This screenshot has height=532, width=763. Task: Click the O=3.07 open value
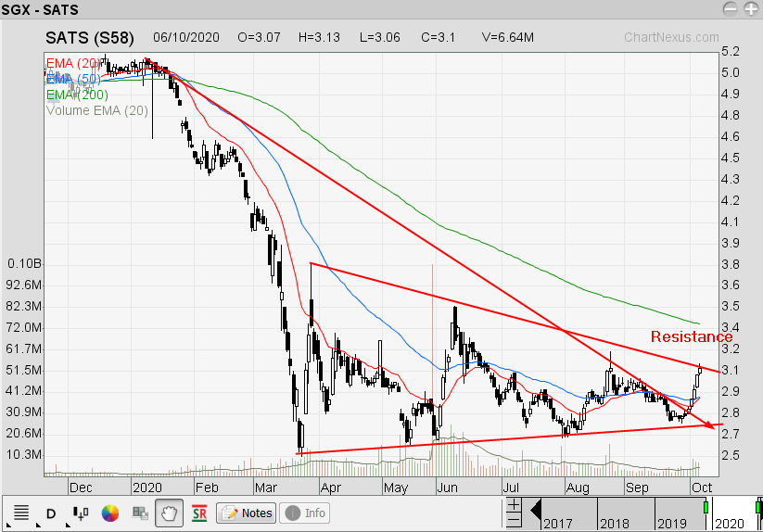point(259,37)
